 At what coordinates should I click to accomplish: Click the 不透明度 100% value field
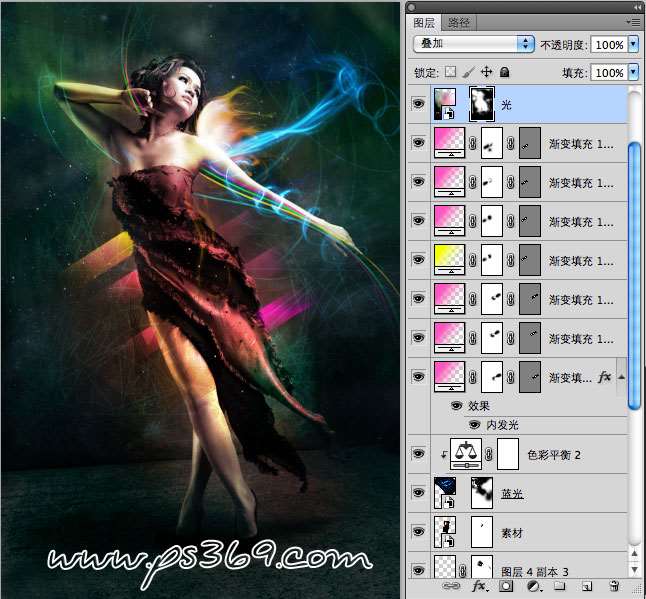(x=610, y=44)
